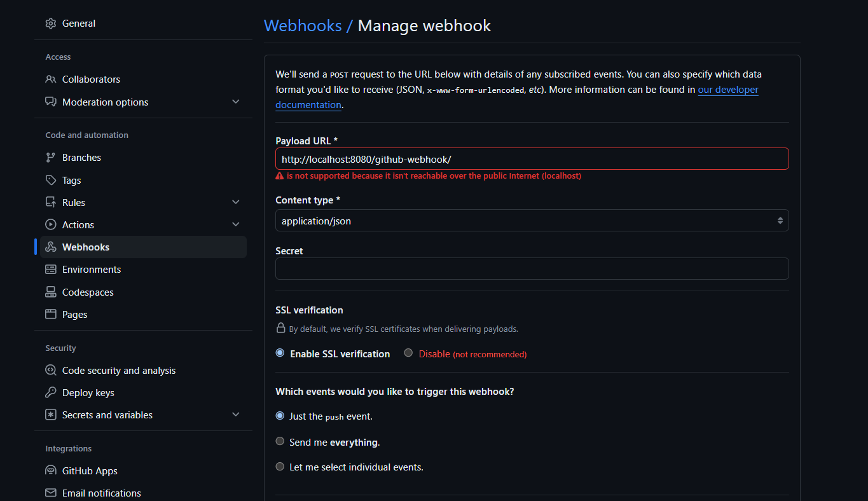Click the Webhooks breadcrumb link

pyautogui.click(x=303, y=25)
